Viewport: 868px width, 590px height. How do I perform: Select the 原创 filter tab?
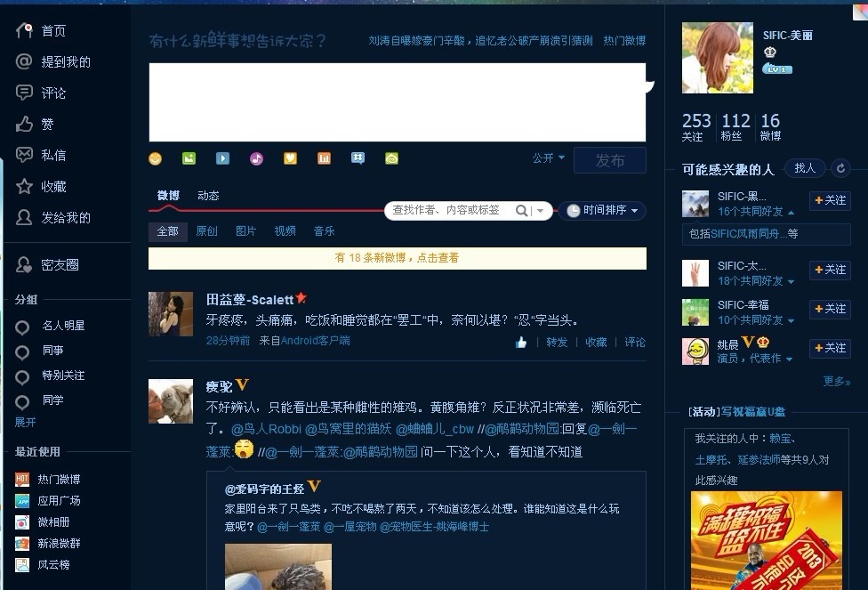(x=206, y=230)
